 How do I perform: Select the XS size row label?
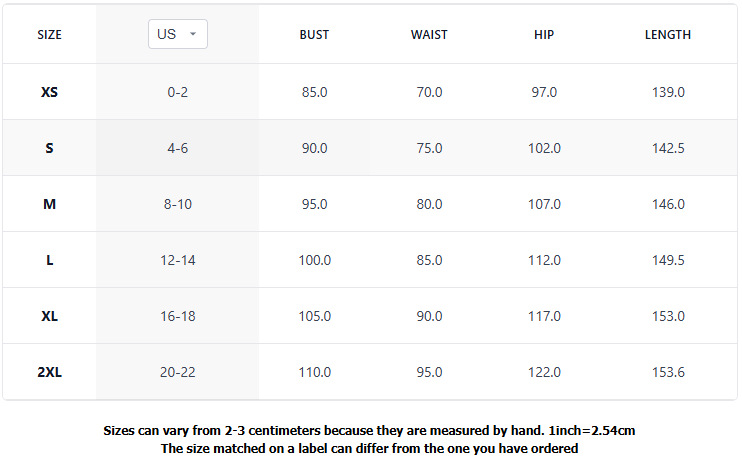49,92
